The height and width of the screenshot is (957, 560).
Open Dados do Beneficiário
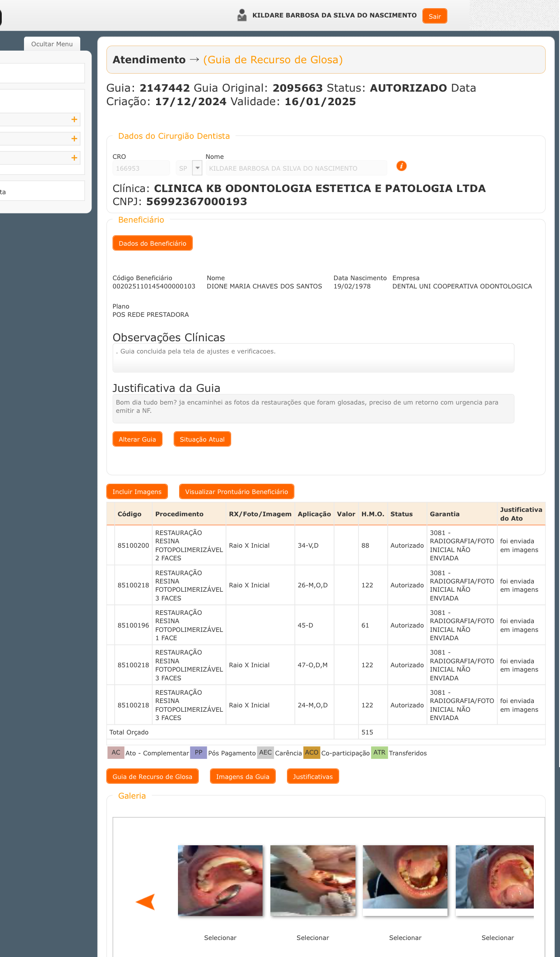(152, 244)
